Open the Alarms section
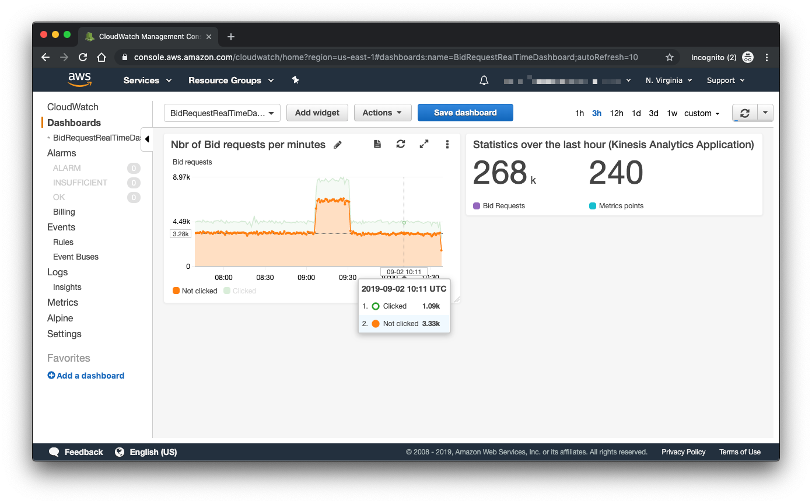Image resolution: width=812 pixels, height=504 pixels. (62, 153)
